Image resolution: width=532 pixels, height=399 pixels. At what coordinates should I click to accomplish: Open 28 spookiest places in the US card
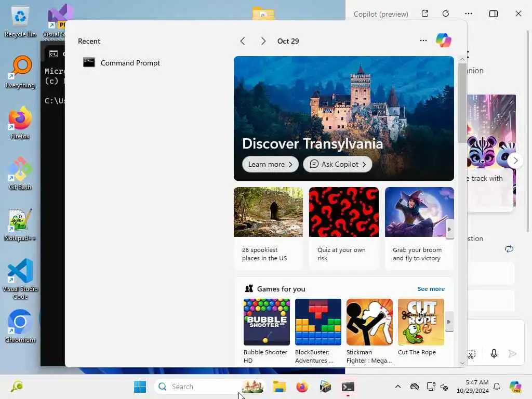(269, 228)
